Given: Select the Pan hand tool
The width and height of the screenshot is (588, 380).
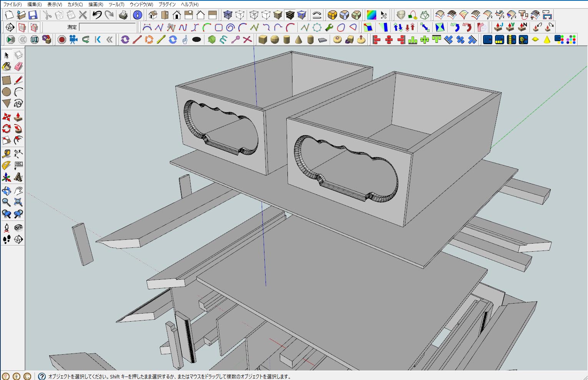Looking at the screenshot, I should (18, 191).
